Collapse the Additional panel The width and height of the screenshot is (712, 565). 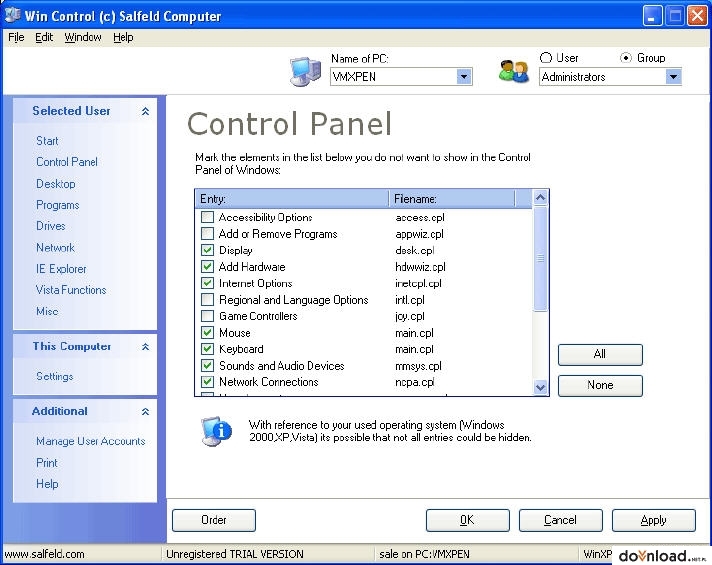point(145,411)
